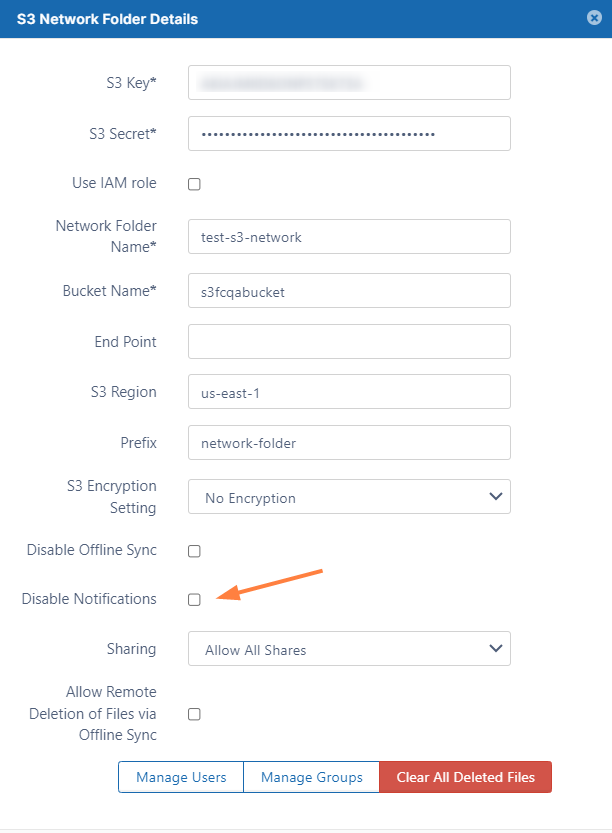Open Manage Groups

tap(312, 777)
